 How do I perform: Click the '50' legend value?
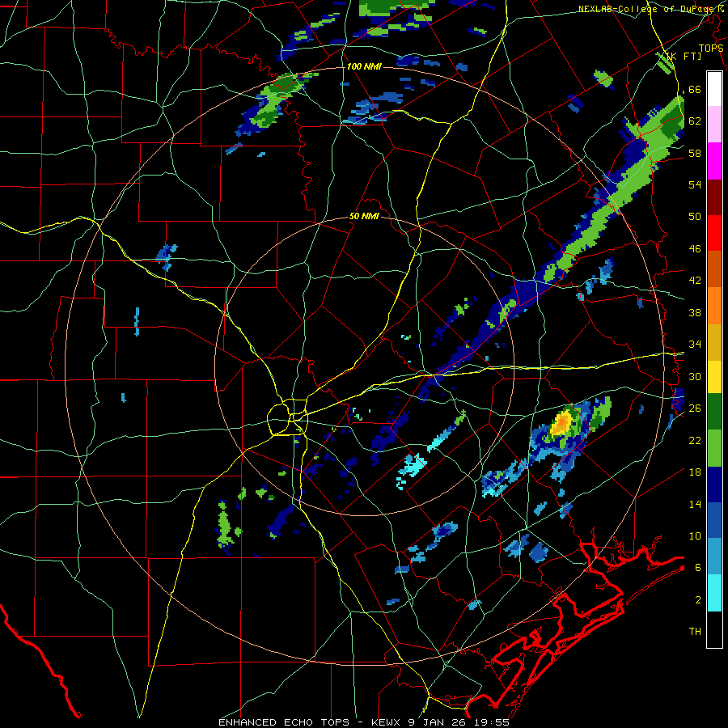695,216
